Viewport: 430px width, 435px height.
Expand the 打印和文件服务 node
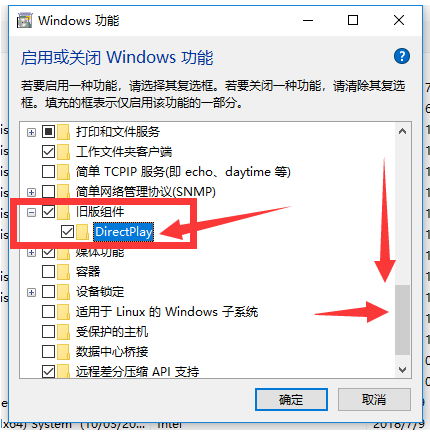pyautogui.click(x=31, y=132)
